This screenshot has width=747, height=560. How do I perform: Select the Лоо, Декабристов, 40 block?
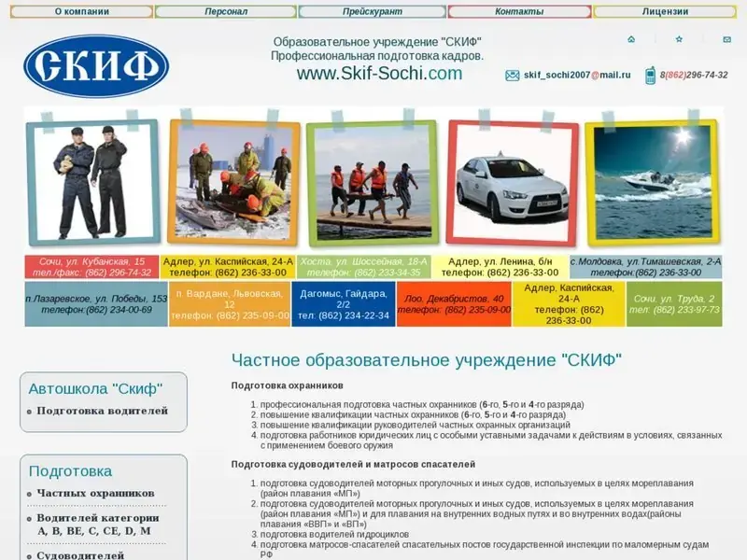[x=454, y=304]
